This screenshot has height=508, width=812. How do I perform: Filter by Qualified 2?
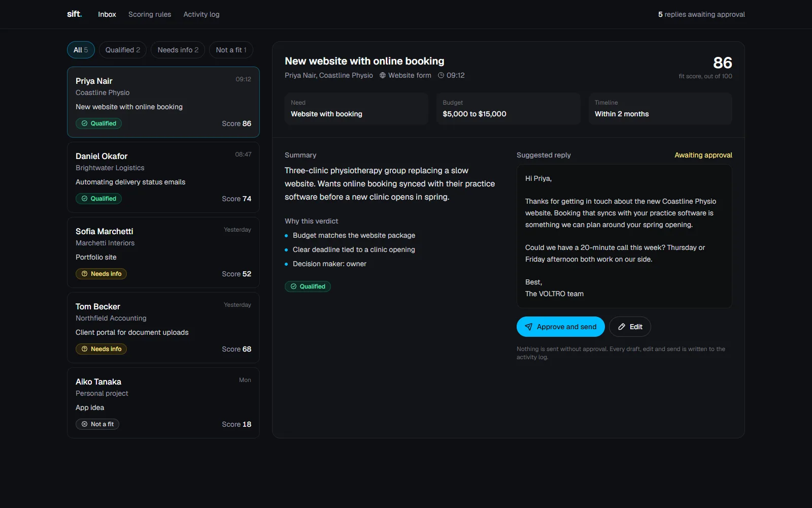pyautogui.click(x=123, y=50)
